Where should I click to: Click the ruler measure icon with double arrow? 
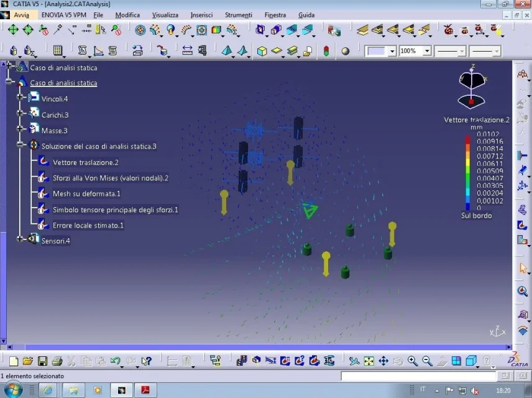coord(187,50)
